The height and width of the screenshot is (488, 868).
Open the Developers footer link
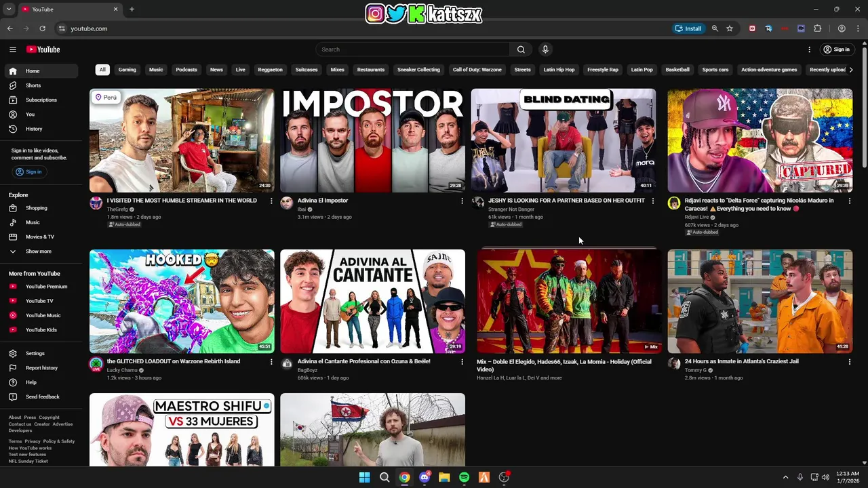click(20, 430)
